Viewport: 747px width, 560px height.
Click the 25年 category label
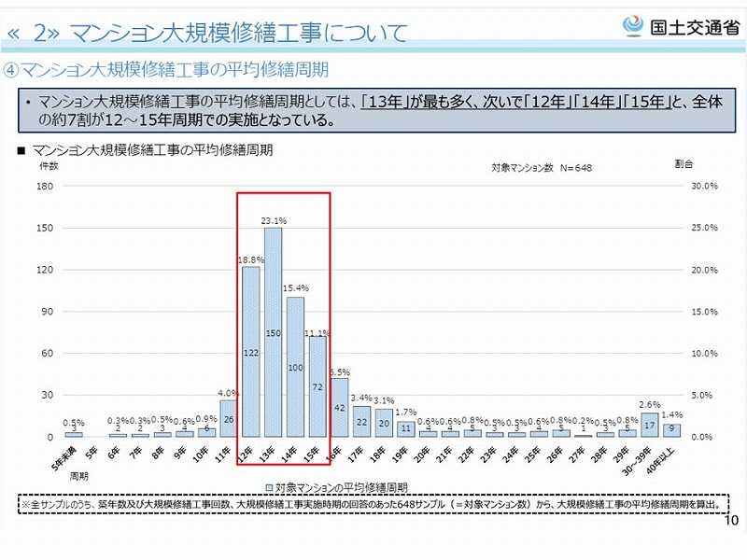click(532, 455)
